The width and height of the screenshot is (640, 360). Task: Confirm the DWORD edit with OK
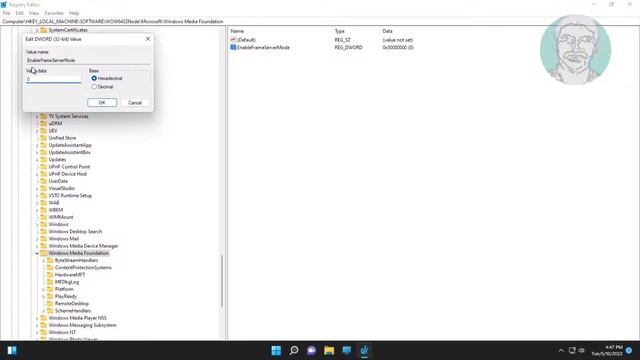point(102,102)
